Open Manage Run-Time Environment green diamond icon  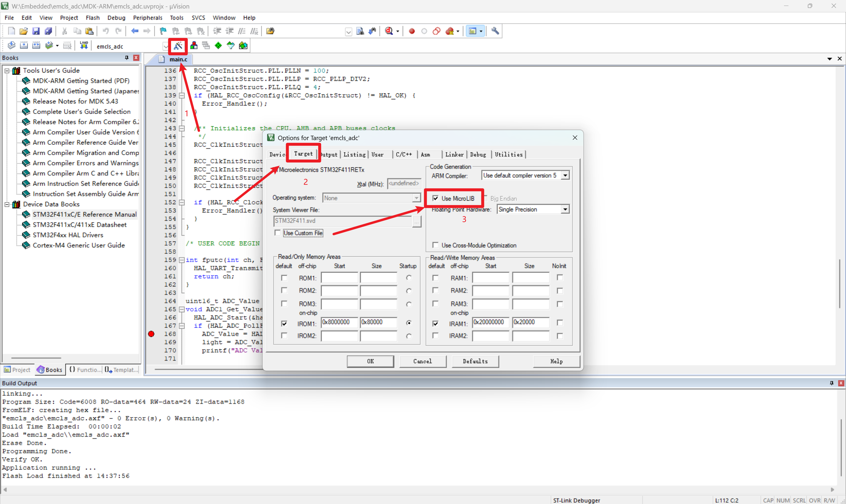click(x=218, y=46)
